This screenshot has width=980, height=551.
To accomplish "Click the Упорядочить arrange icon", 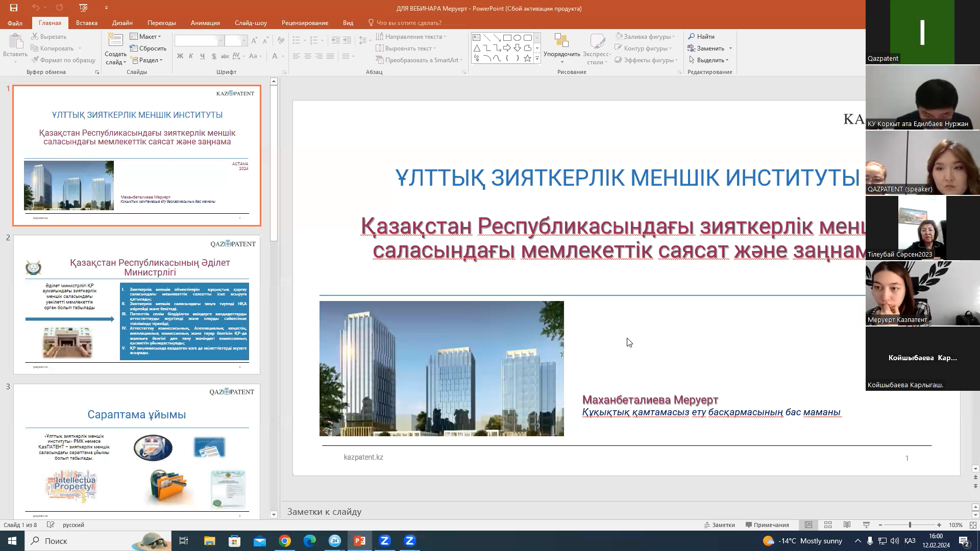I will pos(561,42).
